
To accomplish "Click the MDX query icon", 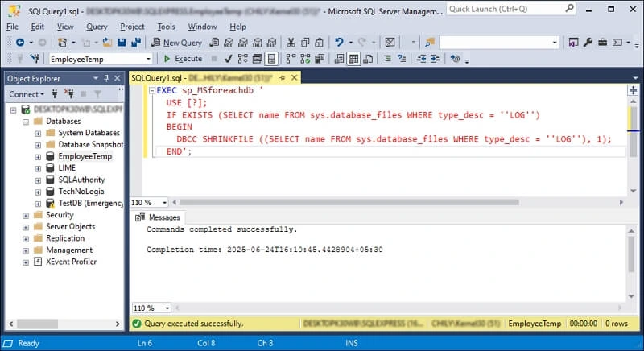I will pos(229,43).
